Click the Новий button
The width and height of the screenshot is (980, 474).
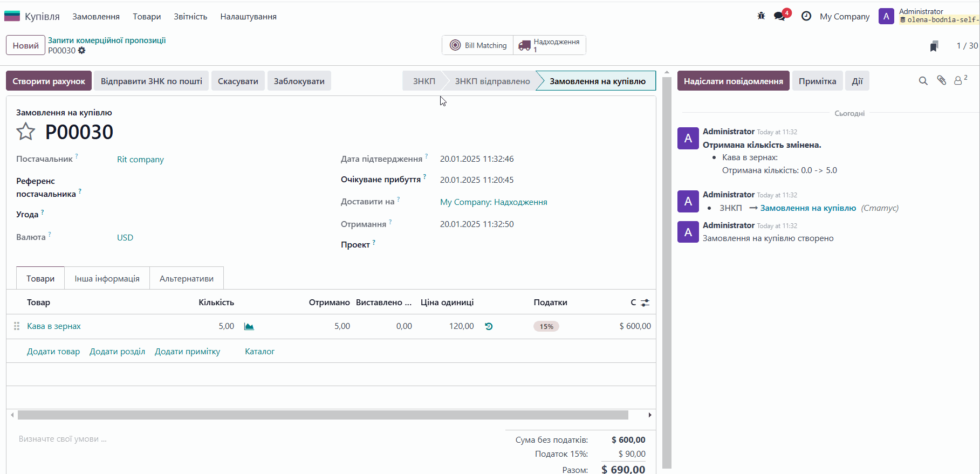(25, 45)
